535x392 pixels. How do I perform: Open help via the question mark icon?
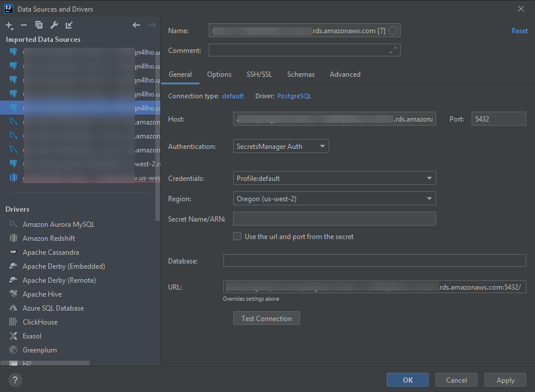tap(15, 380)
